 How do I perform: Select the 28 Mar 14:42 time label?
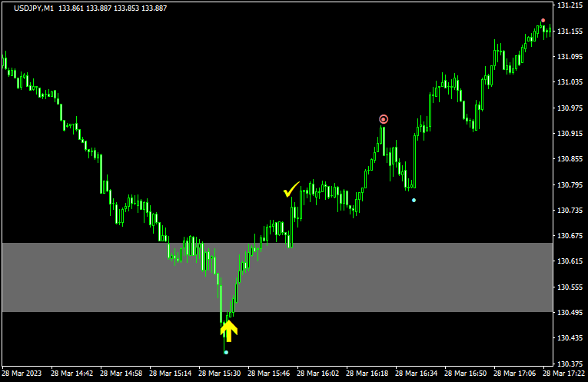pyautogui.click(x=74, y=374)
